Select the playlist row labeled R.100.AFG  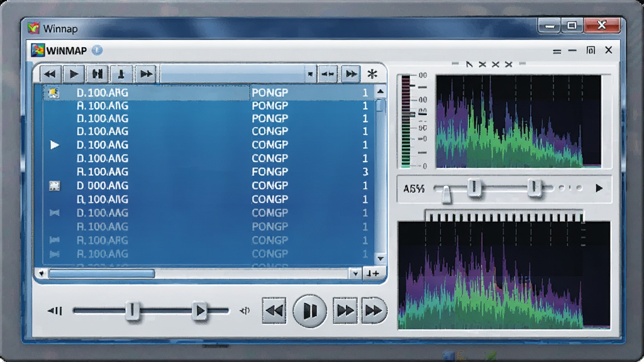(x=208, y=240)
